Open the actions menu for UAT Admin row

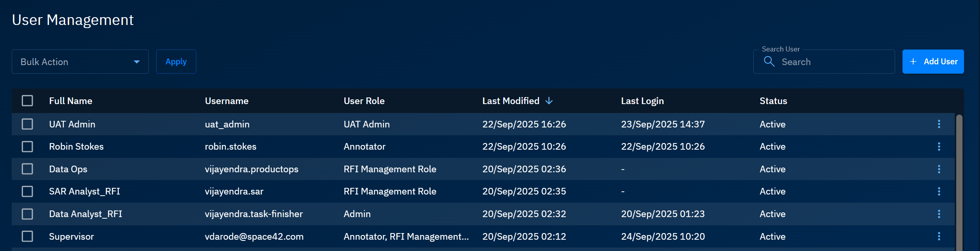pos(939,124)
